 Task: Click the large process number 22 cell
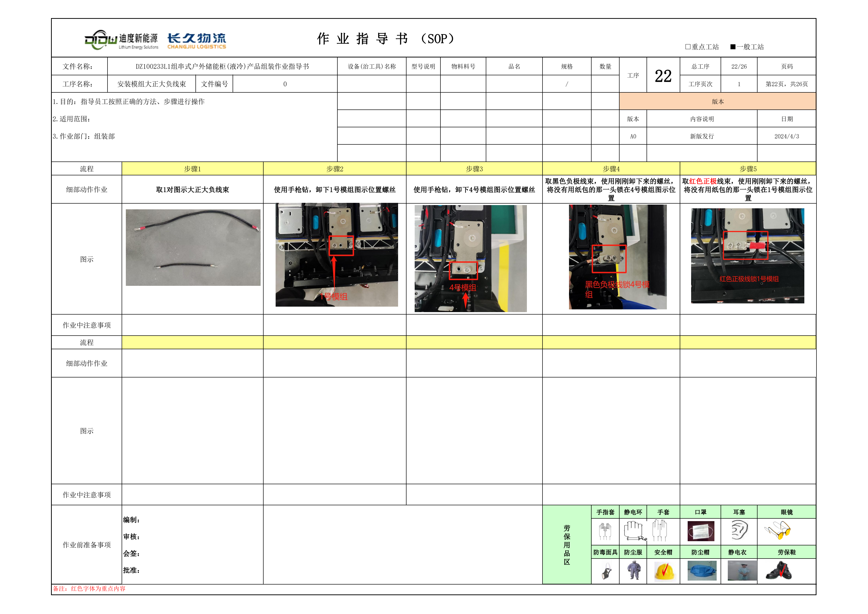coord(663,76)
